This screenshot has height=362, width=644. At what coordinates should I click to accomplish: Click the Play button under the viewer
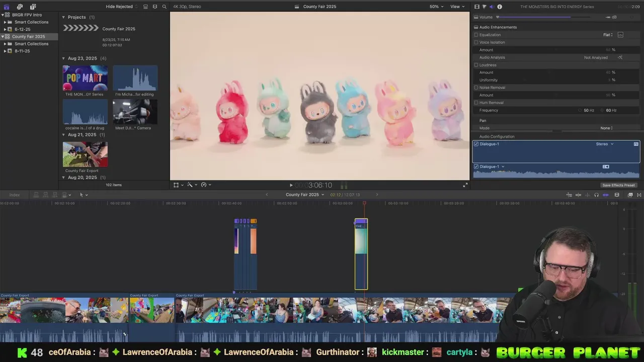click(291, 185)
